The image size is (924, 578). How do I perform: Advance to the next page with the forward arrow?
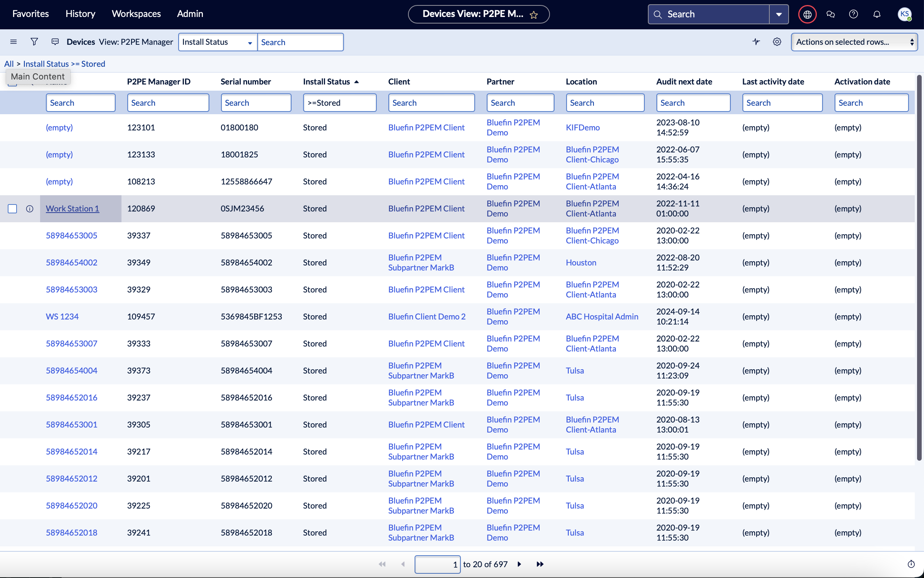[519, 564]
